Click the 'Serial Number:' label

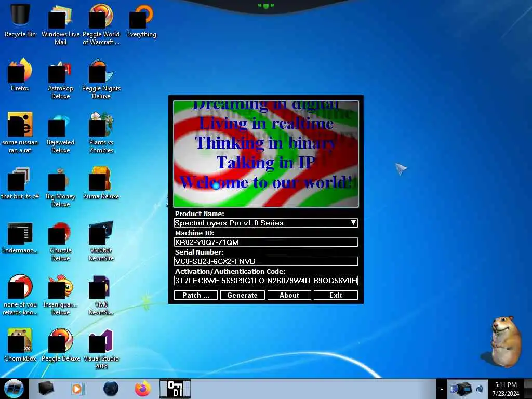pos(199,252)
